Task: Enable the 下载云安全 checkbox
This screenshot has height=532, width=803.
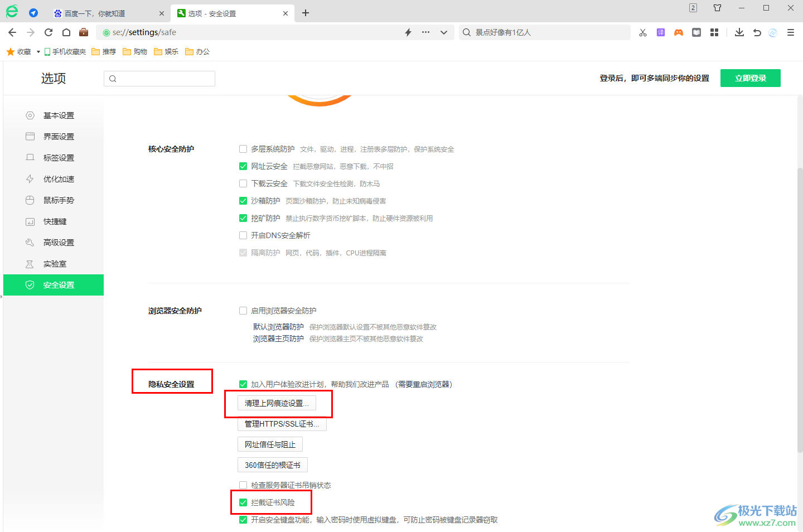Action: tap(243, 183)
